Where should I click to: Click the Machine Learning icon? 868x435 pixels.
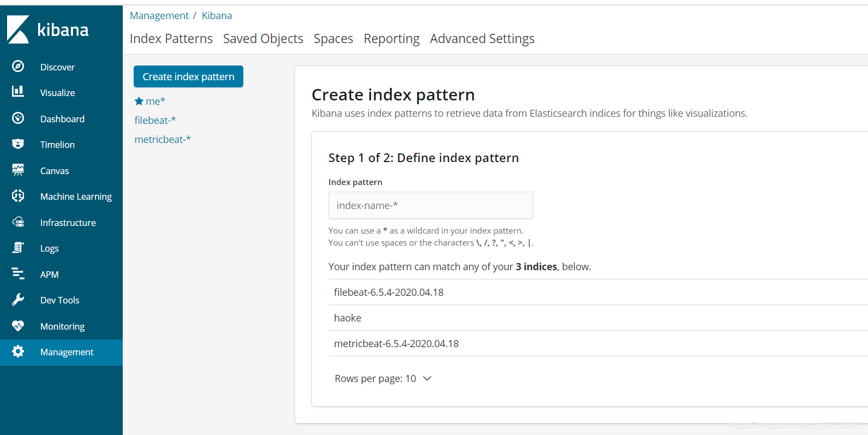18,195
